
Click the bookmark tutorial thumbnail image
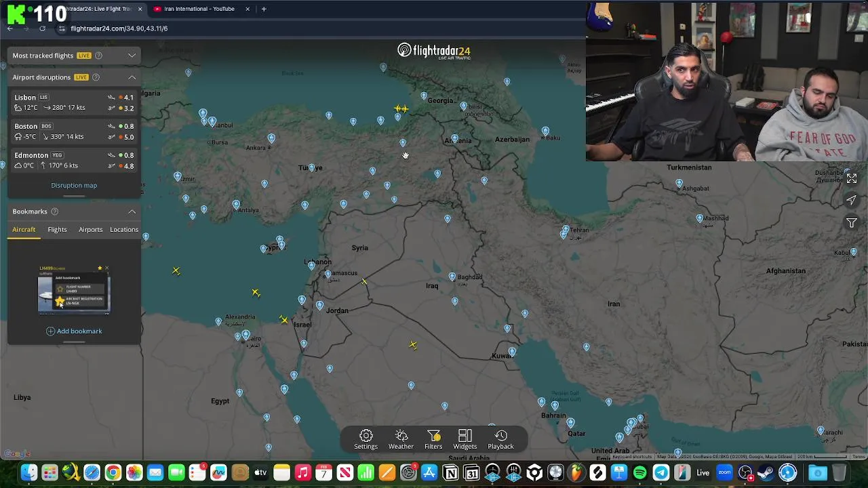(74, 289)
